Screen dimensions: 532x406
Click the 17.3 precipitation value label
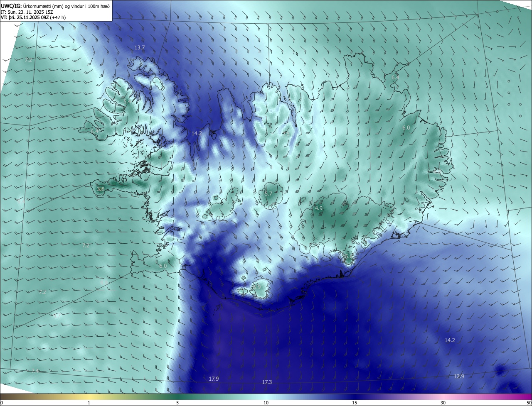click(x=267, y=382)
